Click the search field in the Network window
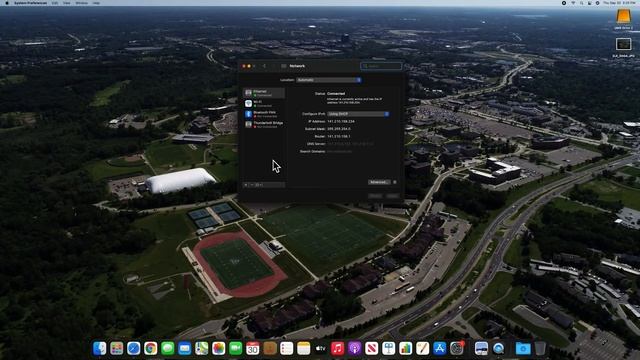Image resolution: width=640 pixels, height=360 pixels. pyautogui.click(x=381, y=66)
